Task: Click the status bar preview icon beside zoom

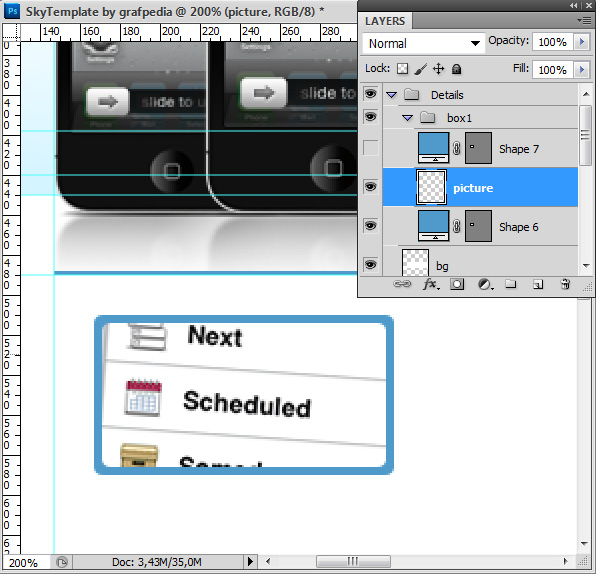Action: click(62, 562)
